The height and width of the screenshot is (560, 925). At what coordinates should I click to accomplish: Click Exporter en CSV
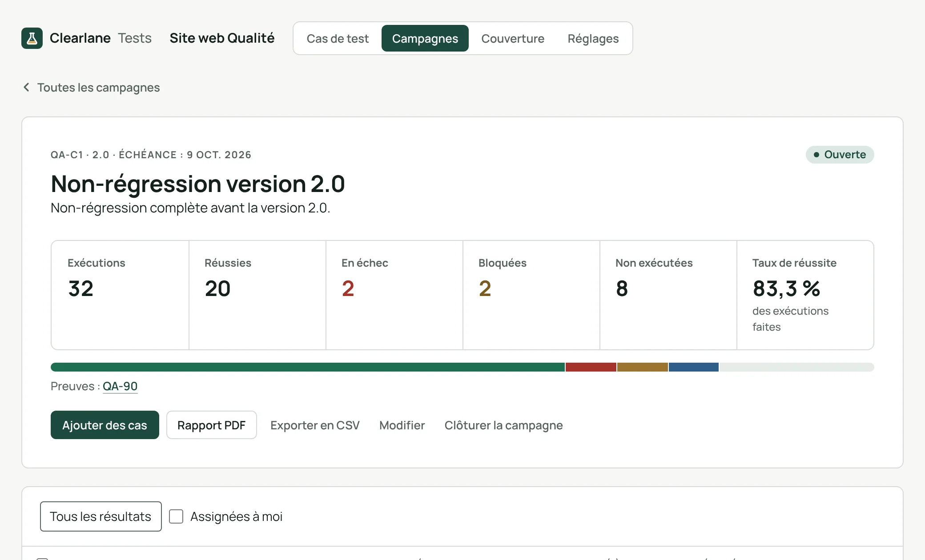pos(315,425)
